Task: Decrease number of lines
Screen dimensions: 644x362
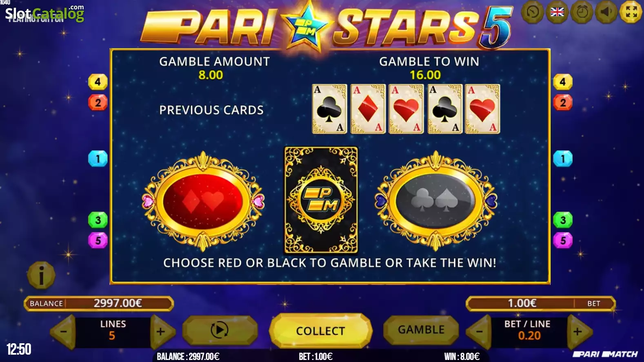Action: [63, 332]
